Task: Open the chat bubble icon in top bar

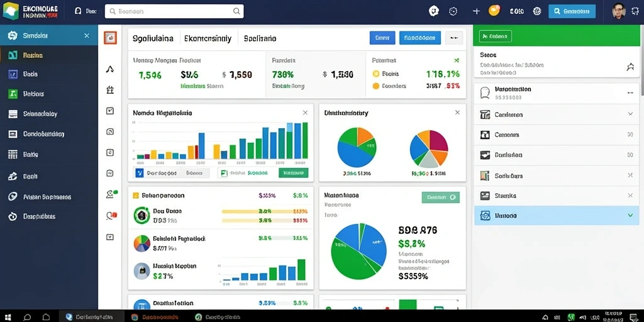Action: 434,11
